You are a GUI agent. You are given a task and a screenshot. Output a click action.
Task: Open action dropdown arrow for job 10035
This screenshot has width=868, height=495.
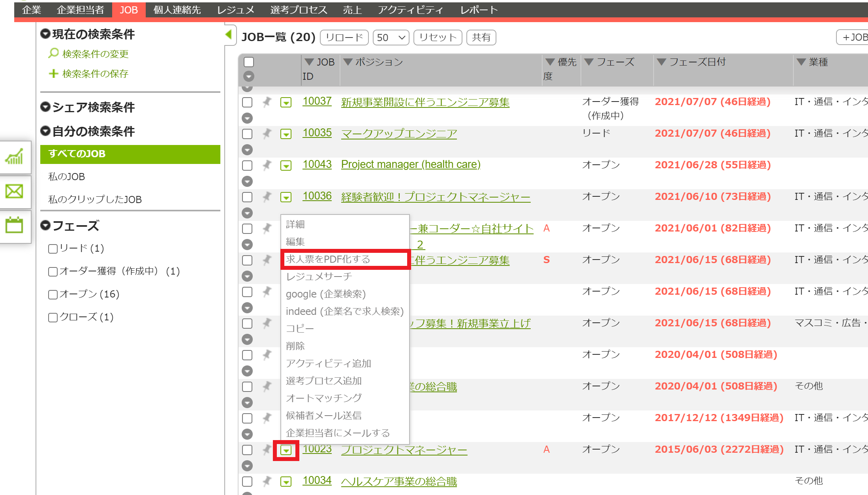[x=286, y=134]
